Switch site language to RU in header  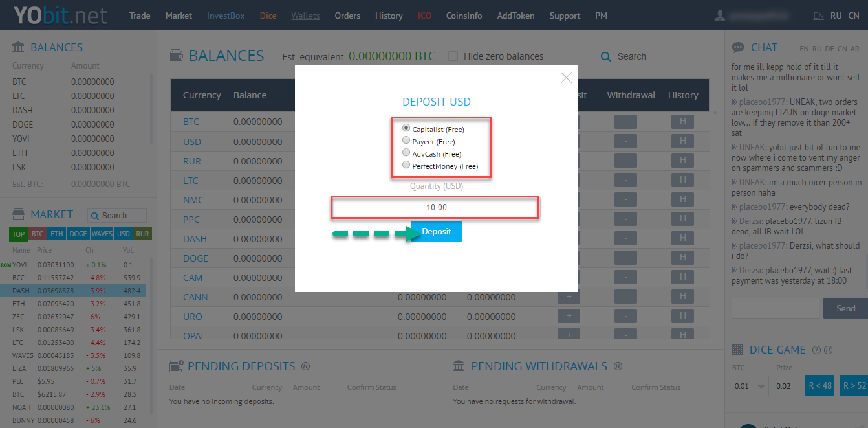836,16
